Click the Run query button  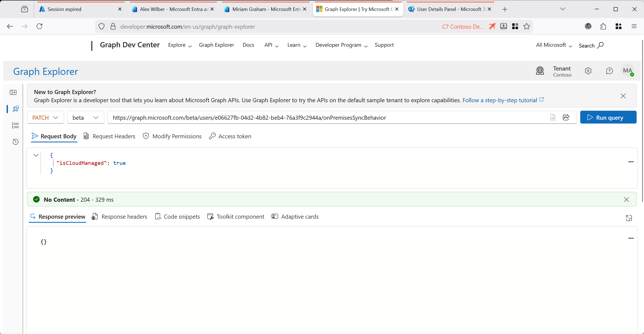click(x=608, y=118)
